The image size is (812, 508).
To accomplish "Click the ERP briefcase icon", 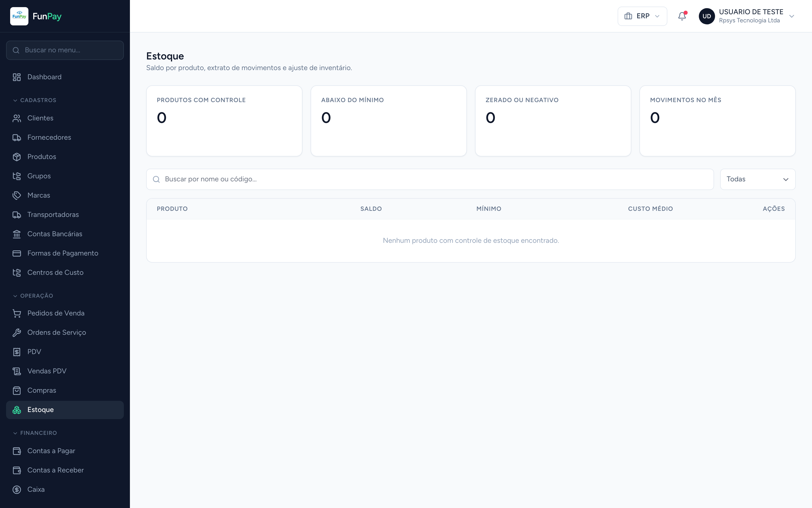I will point(628,16).
